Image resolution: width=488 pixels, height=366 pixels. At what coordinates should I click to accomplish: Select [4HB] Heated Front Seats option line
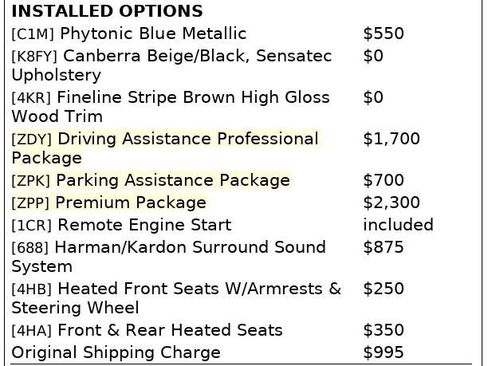pos(176,298)
